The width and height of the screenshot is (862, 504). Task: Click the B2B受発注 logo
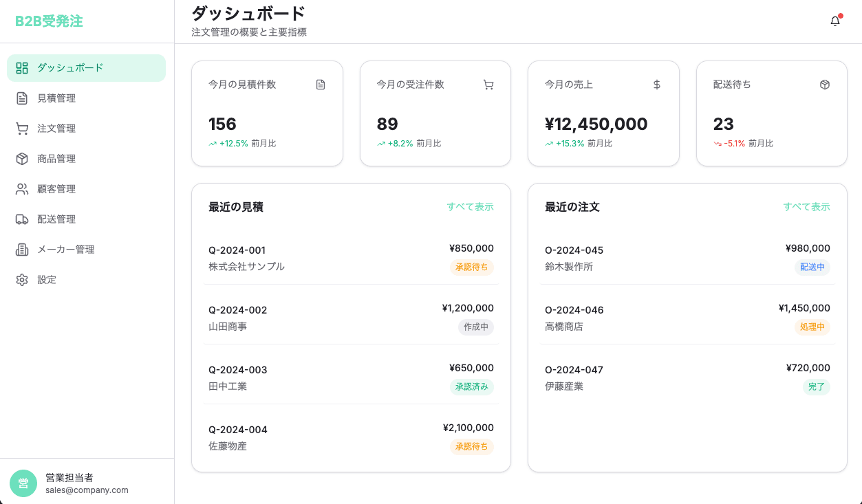pos(49,21)
